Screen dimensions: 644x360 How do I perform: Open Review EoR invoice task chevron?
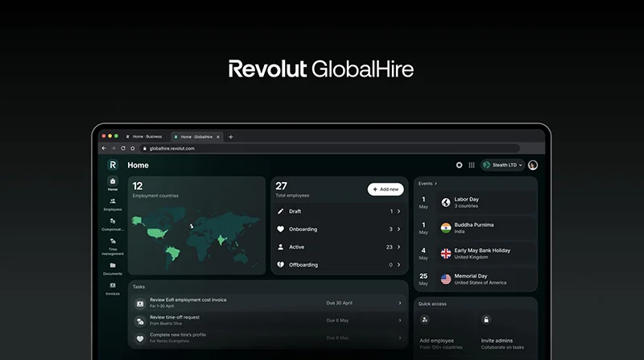[400, 303]
